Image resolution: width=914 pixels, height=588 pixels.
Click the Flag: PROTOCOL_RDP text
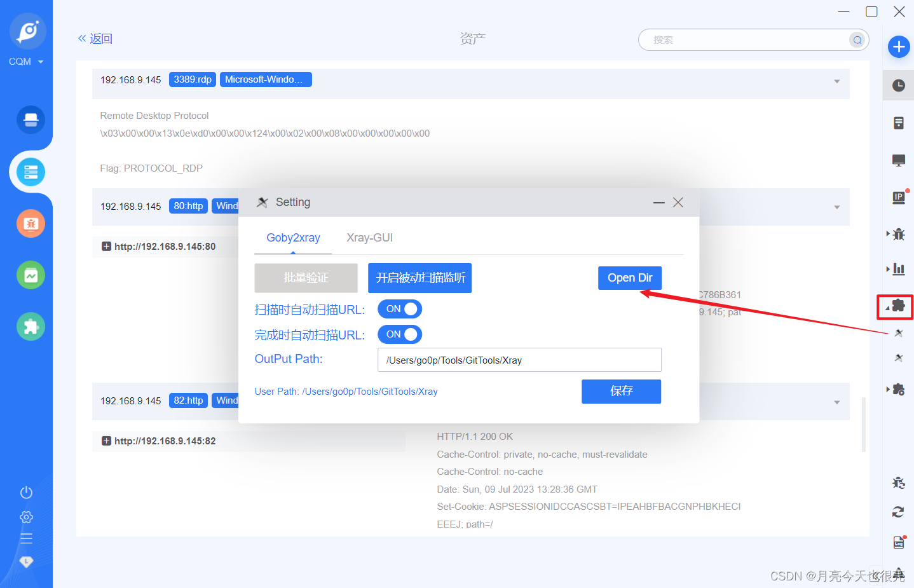pos(151,168)
